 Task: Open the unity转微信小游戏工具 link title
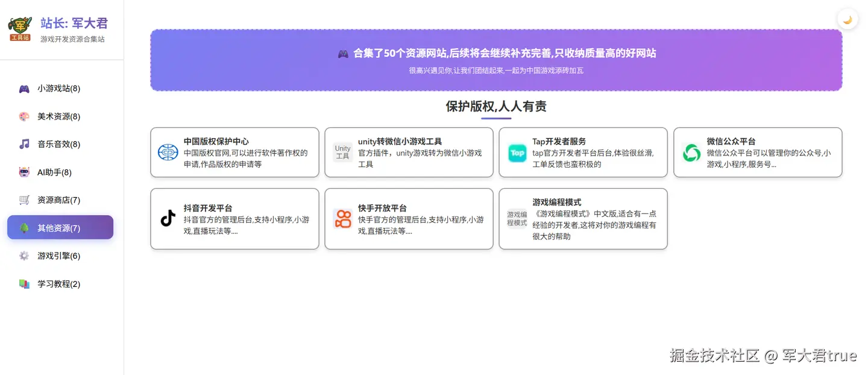pos(400,141)
